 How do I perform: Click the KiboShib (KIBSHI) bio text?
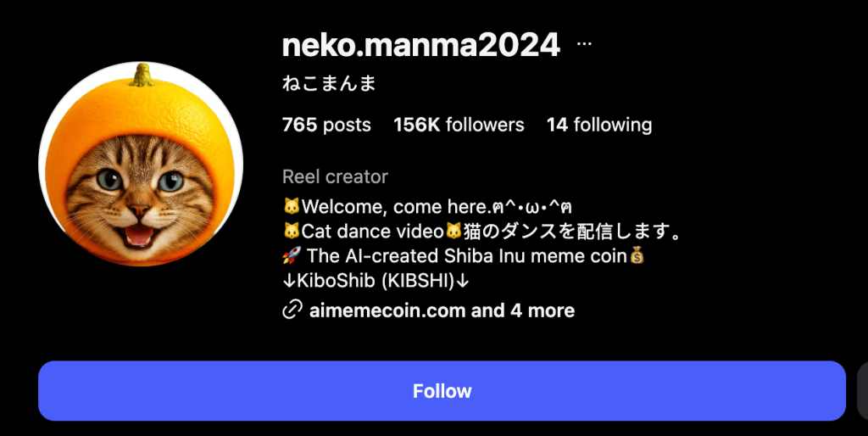(376, 281)
